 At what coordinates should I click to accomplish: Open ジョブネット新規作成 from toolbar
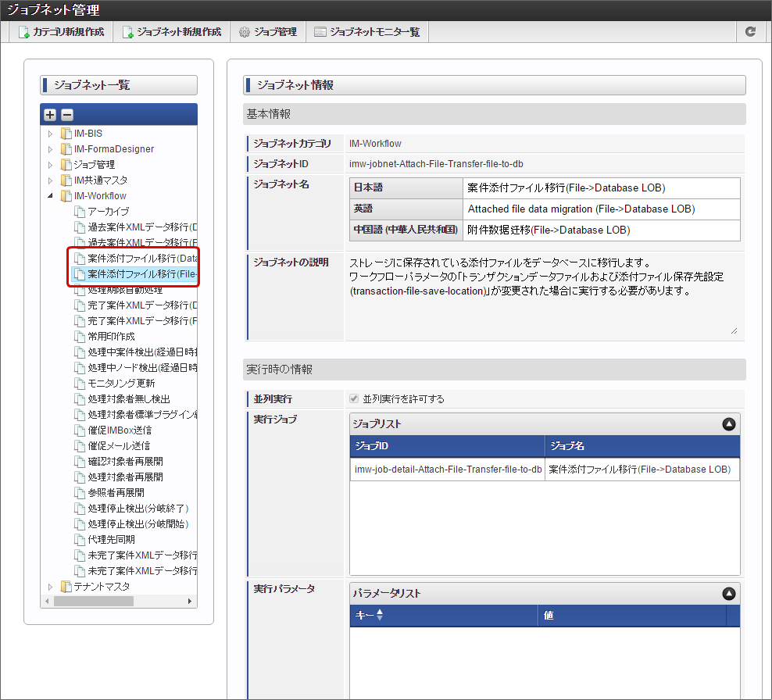tap(172, 32)
